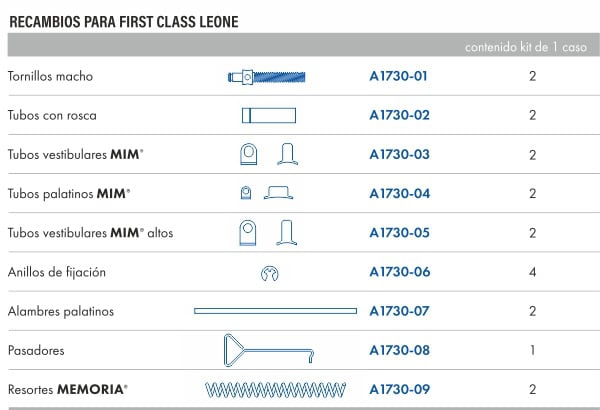
Task: Open product code A1730-02
Action: [399, 115]
